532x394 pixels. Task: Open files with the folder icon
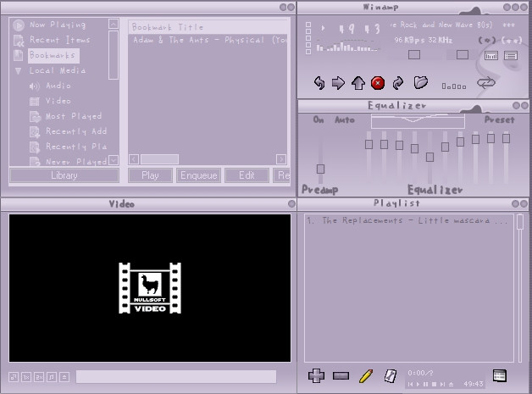(421, 82)
